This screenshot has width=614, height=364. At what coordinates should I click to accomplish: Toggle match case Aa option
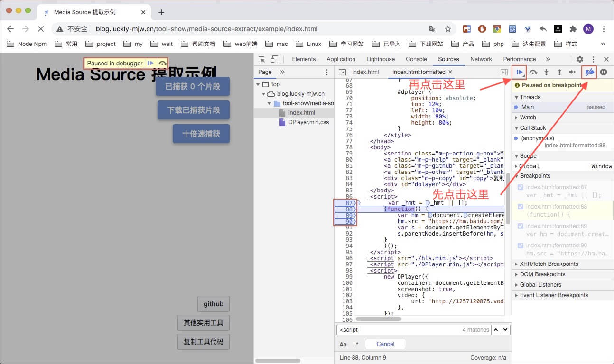(x=343, y=345)
